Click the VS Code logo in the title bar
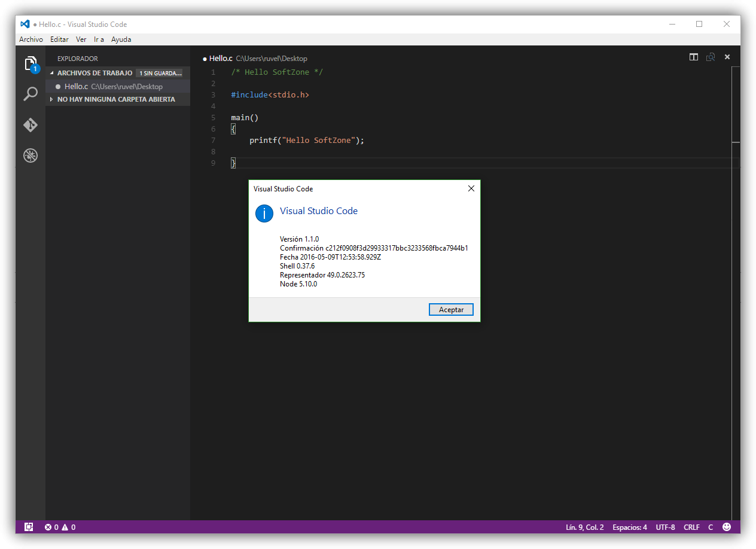Viewport: 756px width, 549px height. coord(25,24)
